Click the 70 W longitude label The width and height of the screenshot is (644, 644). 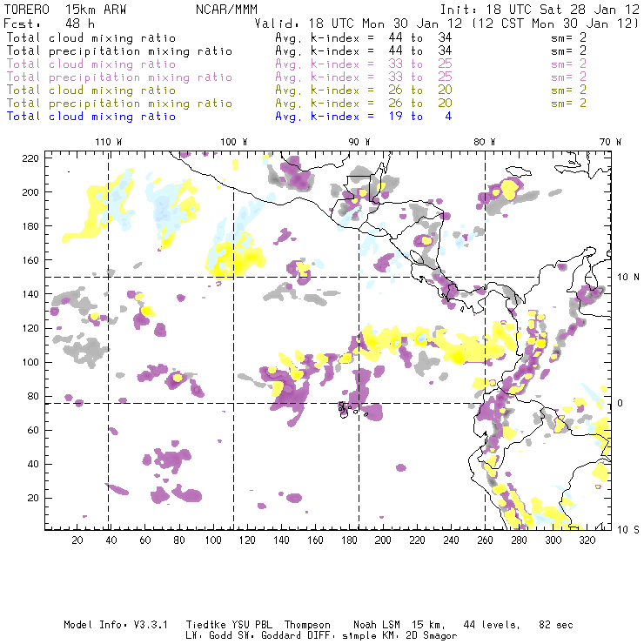(610, 142)
